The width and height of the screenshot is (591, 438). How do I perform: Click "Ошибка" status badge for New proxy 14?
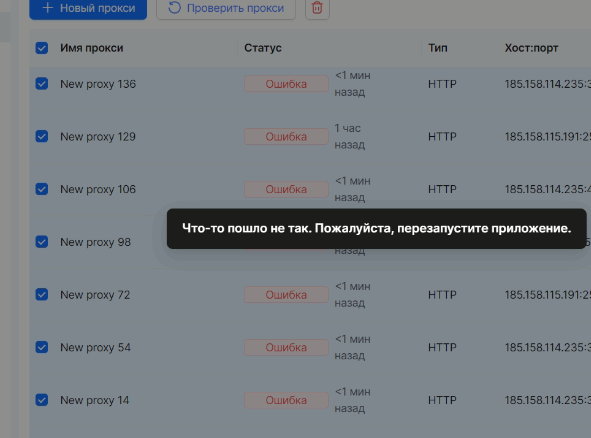click(x=286, y=400)
